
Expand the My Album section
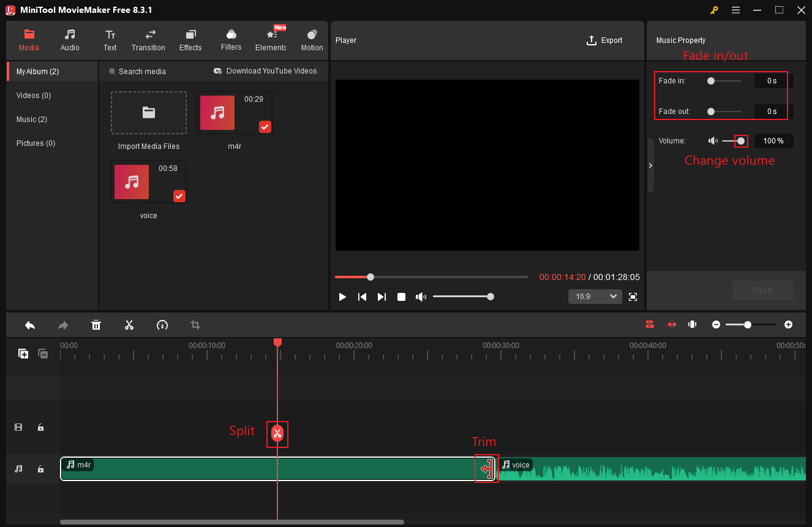coord(37,71)
